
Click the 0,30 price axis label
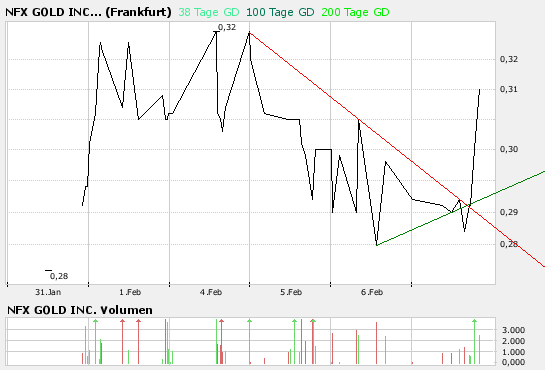[x=509, y=149]
